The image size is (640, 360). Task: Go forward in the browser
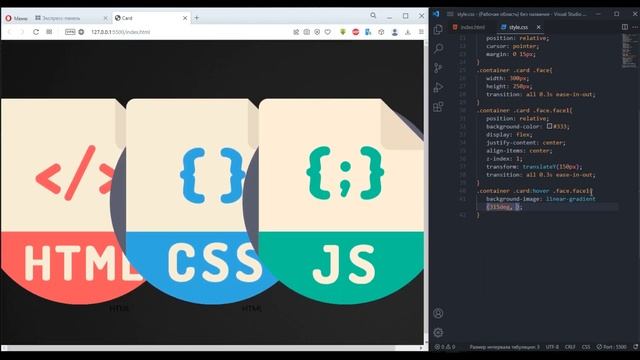[x=22, y=32]
